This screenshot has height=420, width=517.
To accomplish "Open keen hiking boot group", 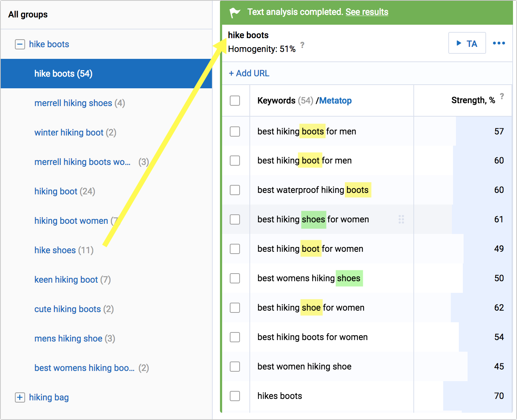I will (72, 280).
